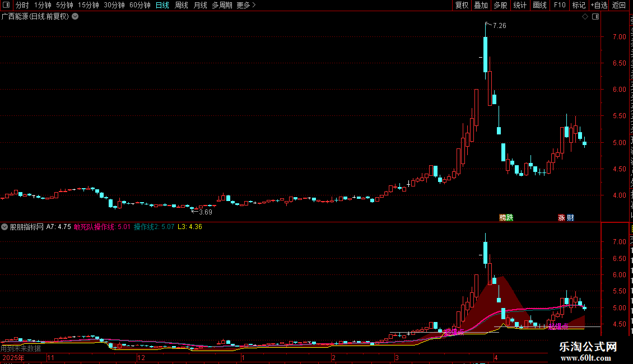Click the diamond icon in main chart
The image size is (633, 364).
point(585,17)
